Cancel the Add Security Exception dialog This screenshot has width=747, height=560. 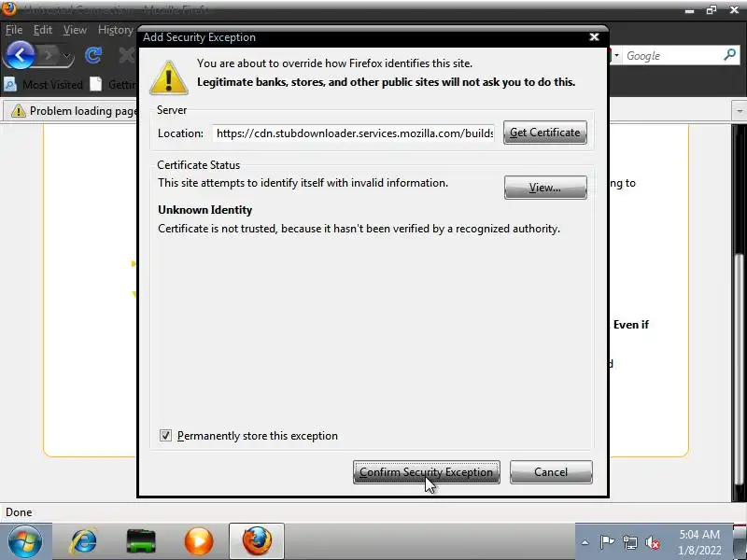551,472
